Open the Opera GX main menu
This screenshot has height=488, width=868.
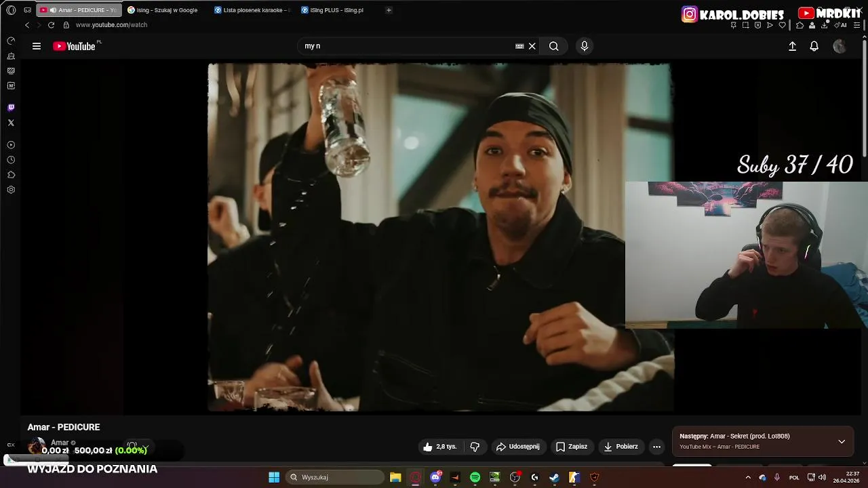[x=11, y=10]
